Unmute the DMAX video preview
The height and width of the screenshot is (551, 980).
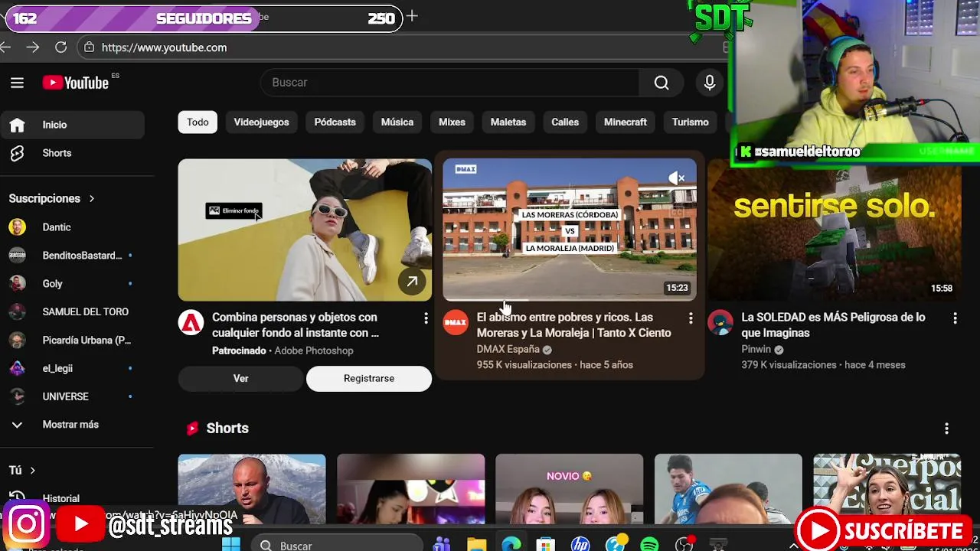click(677, 178)
